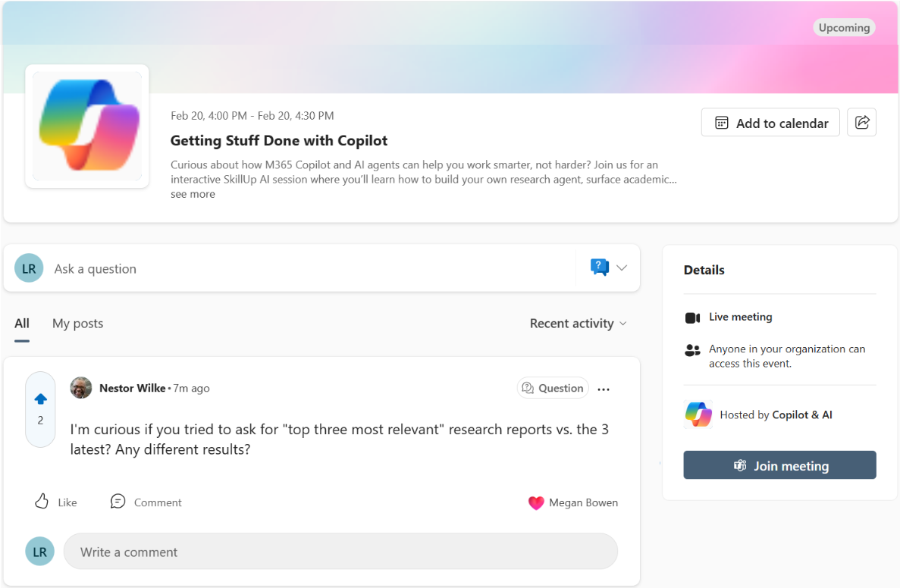Click the Copilot & AI host logo

(698, 414)
